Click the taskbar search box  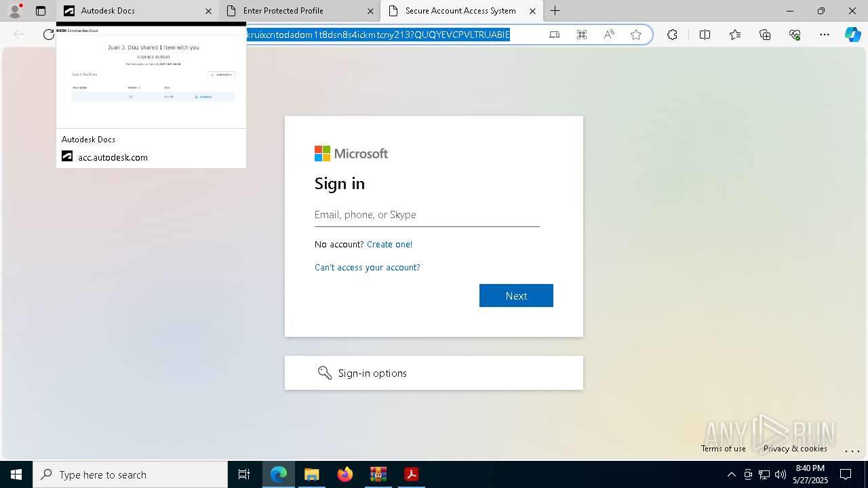[x=130, y=474]
